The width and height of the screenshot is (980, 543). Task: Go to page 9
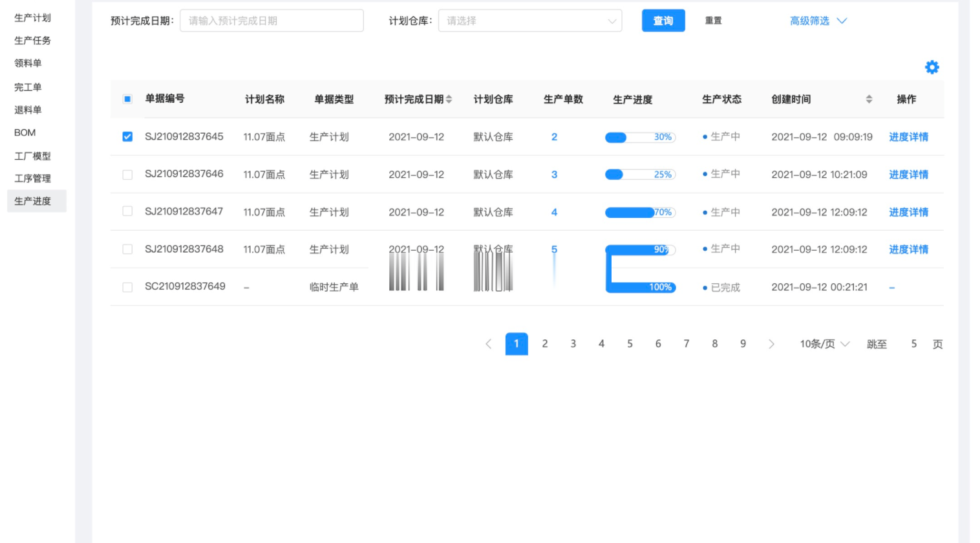[x=743, y=344]
